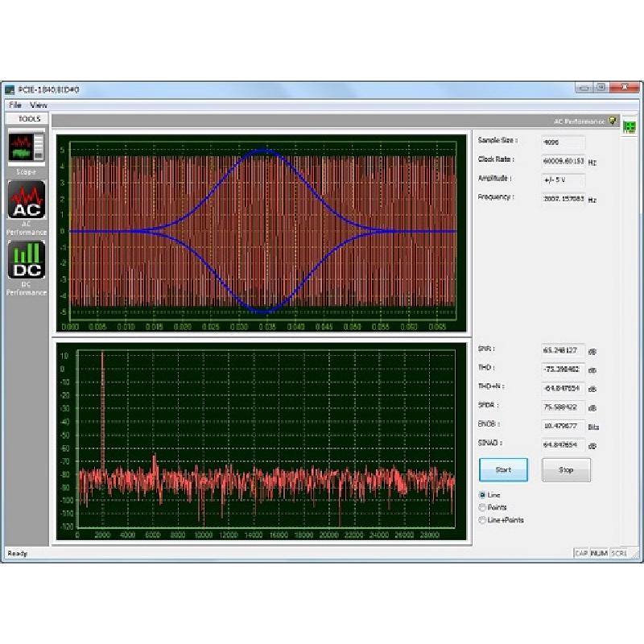Click the Clock Rate value field
644x644 pixels.
pos(563,160)
